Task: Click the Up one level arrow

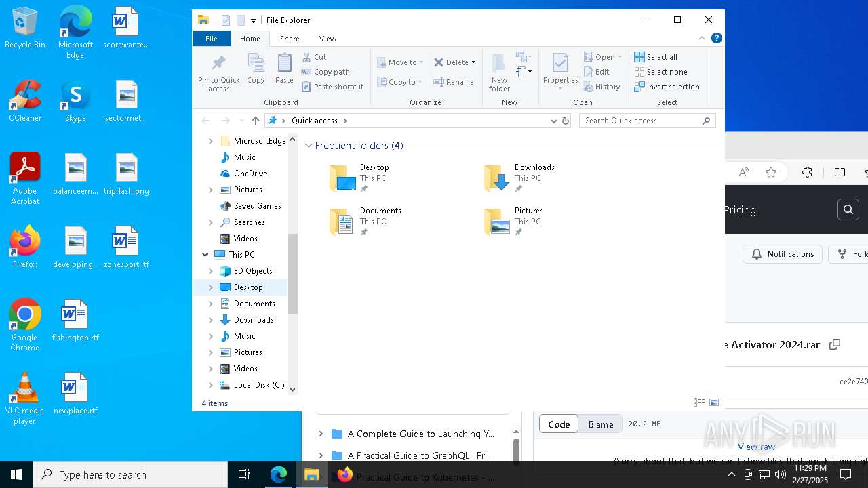Action: (255, 121)
